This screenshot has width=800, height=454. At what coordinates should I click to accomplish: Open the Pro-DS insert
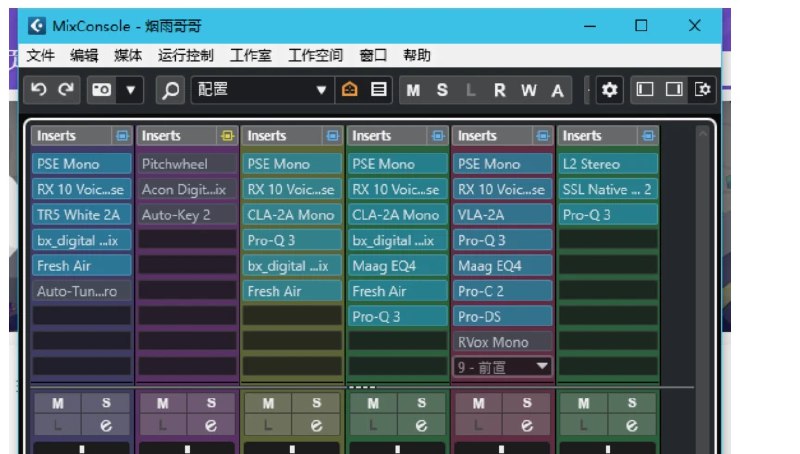pos(503,317)
